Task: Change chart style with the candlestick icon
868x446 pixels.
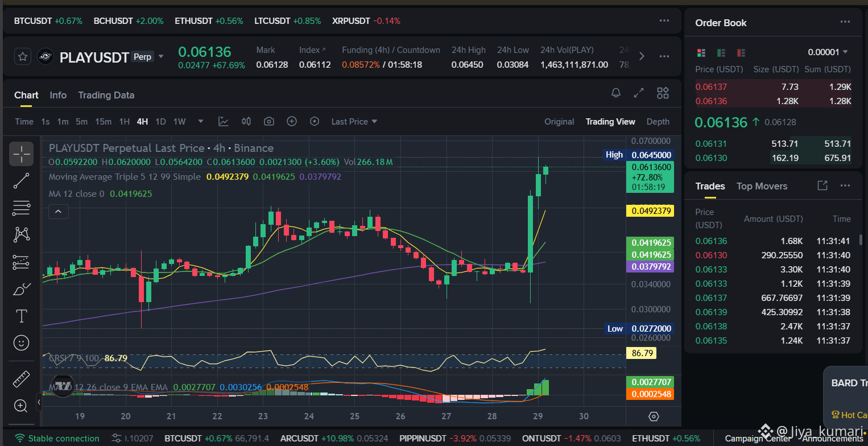Action: tap(246, 121)
